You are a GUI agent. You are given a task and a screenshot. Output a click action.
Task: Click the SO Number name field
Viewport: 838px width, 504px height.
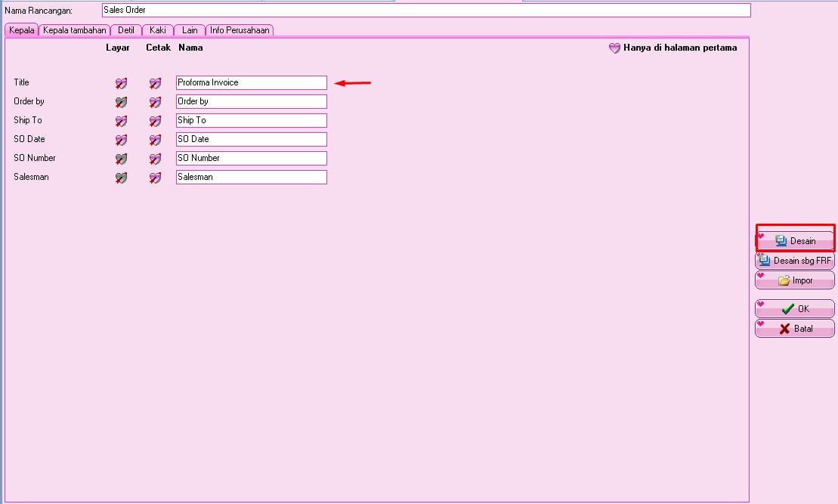tap(251, 158)
